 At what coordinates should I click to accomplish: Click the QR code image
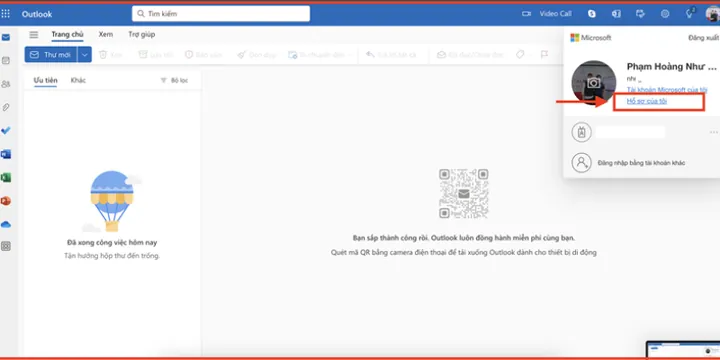[464, 193]
